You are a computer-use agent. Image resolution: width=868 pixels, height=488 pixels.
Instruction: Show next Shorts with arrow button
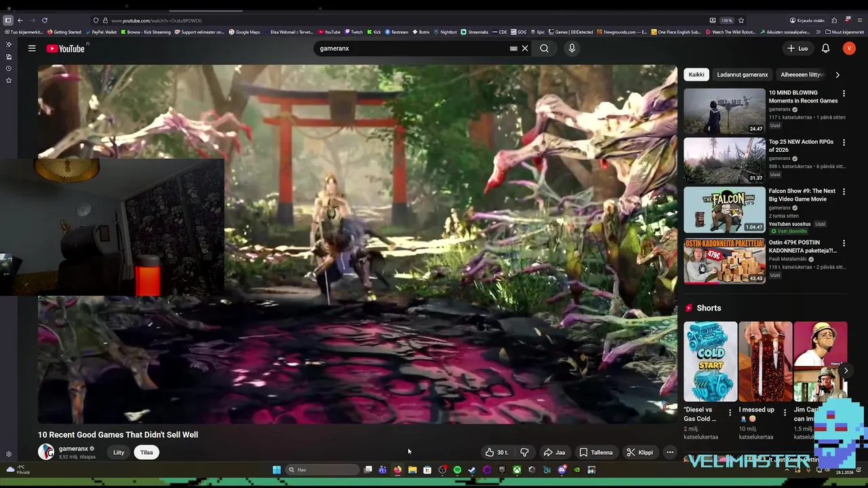point(846,370)
